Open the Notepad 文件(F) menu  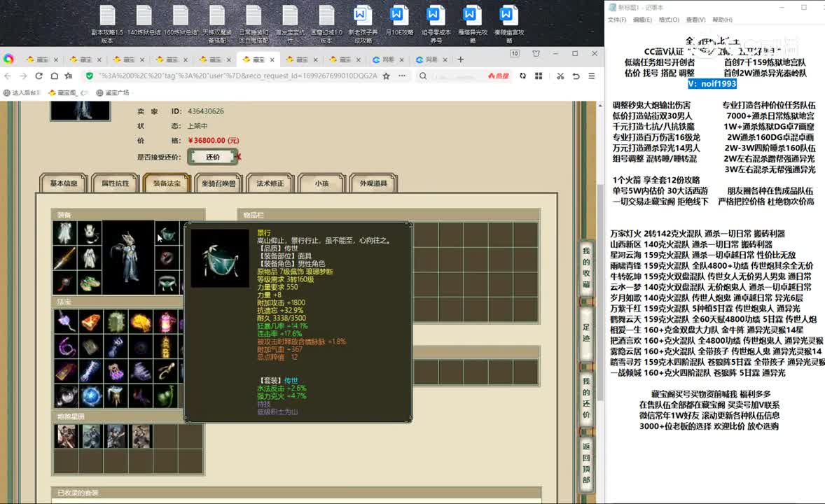(616, 20)
